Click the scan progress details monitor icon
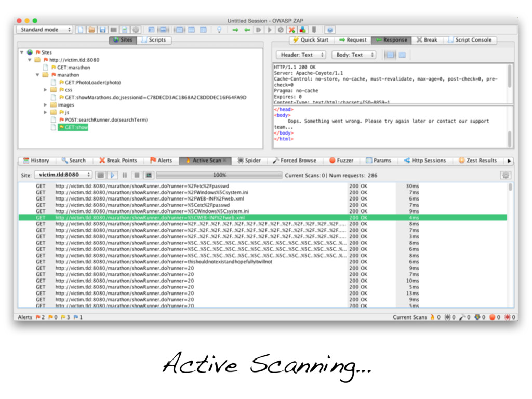 (x=148, y=175)
